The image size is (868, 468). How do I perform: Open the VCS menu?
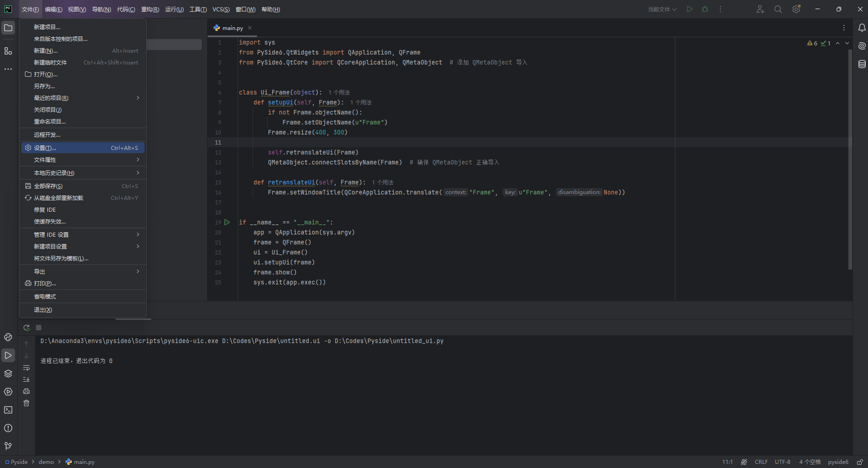(x=221, y=9)
